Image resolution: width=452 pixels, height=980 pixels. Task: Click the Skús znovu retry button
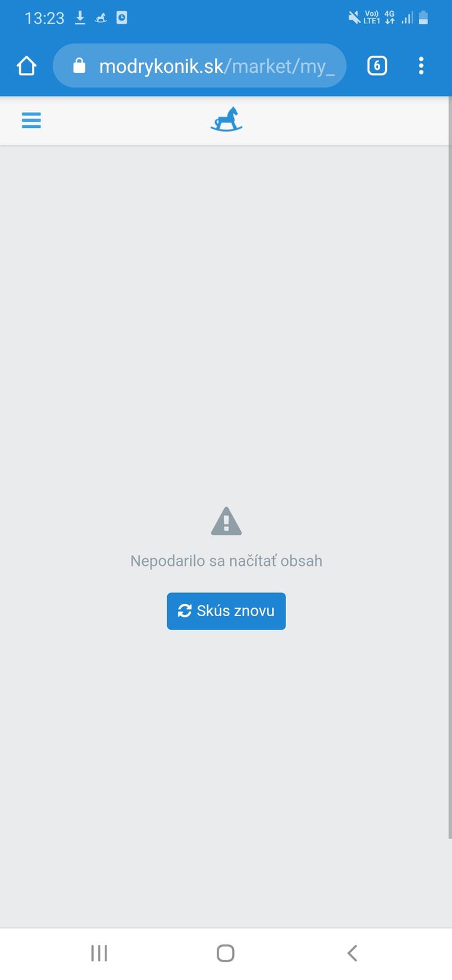pyautogui.click(x=226, y=611)
